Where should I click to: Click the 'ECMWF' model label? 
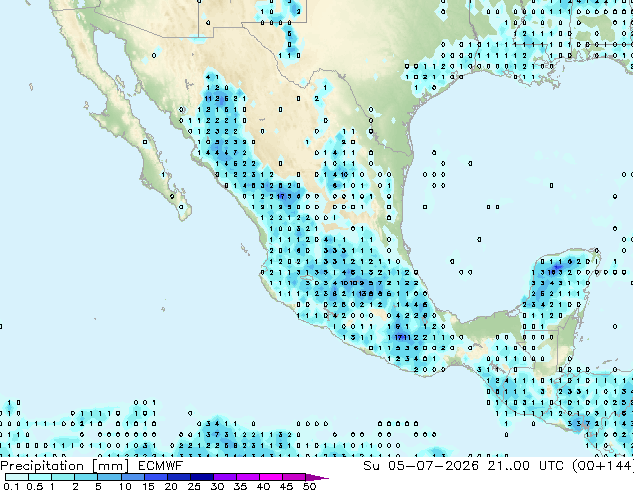pos(160,466)
